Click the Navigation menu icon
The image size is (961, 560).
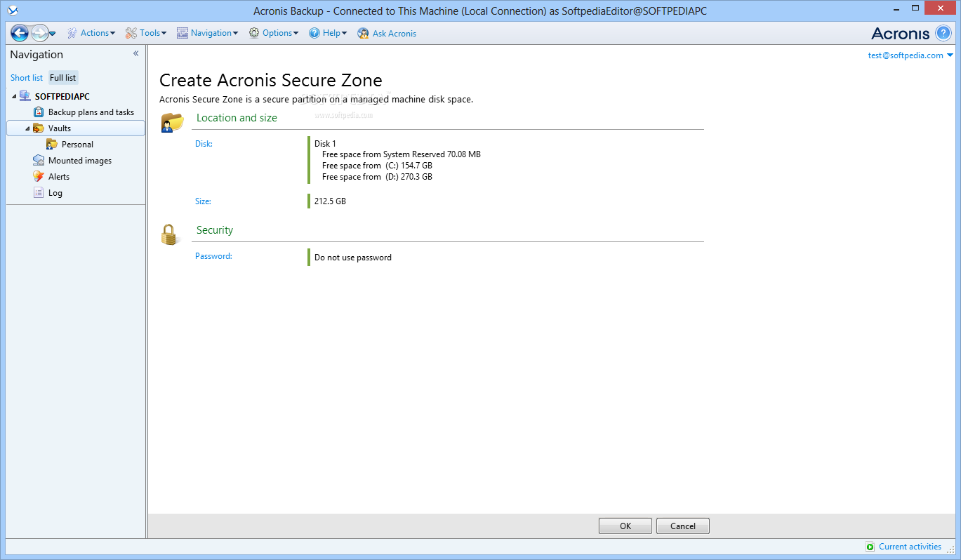coord(183,33)
